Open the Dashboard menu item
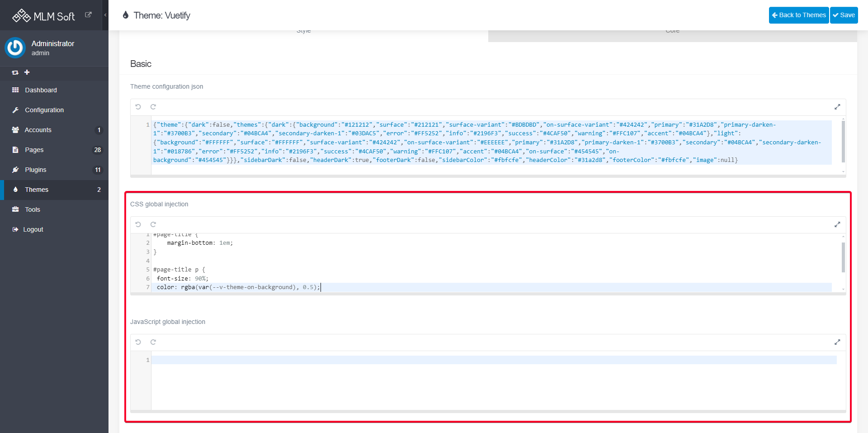Screen dimensions: 868x433 pyautogui.click(x=41, y=90)
